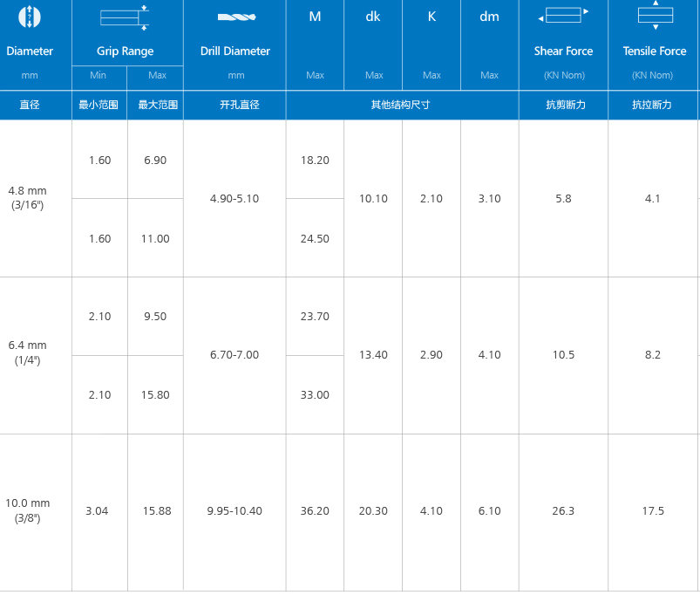700x595 pixels.
Task: Click the Tensile Force icon
Action: (x=654, y=14)
